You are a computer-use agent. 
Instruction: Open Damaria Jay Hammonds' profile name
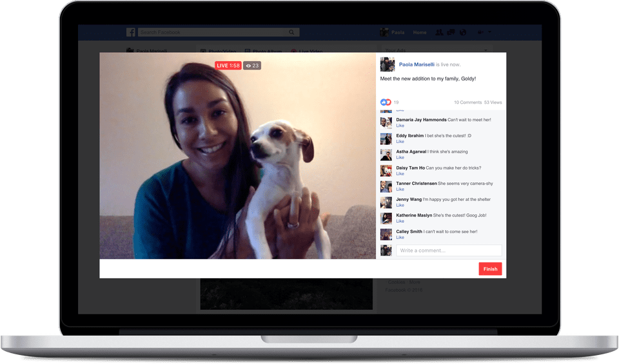[421, 120]
